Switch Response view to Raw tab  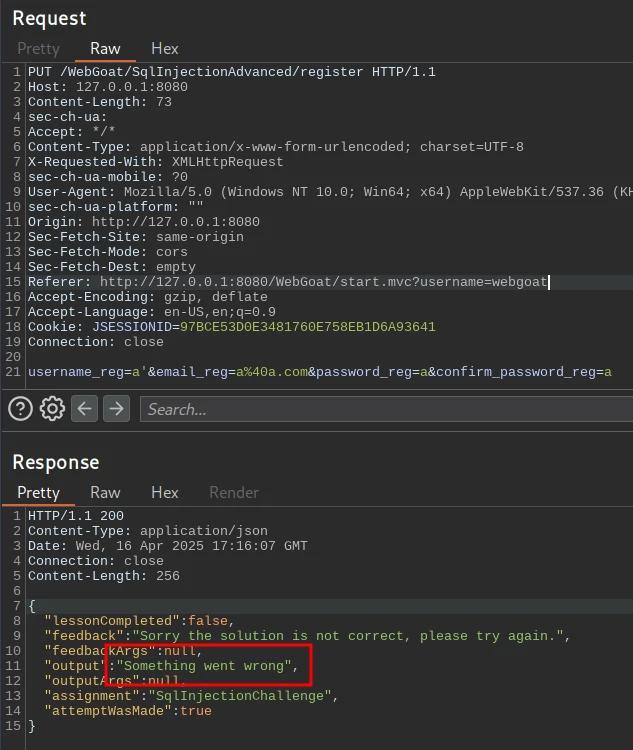pyautogui.click(x=105, y=492)
